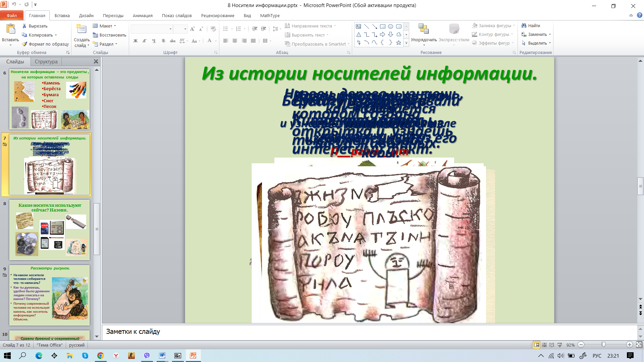This screenshot has width=644, height=362.
Task: Switch to Insert (Вставка) tab
Action: [62, 15]
